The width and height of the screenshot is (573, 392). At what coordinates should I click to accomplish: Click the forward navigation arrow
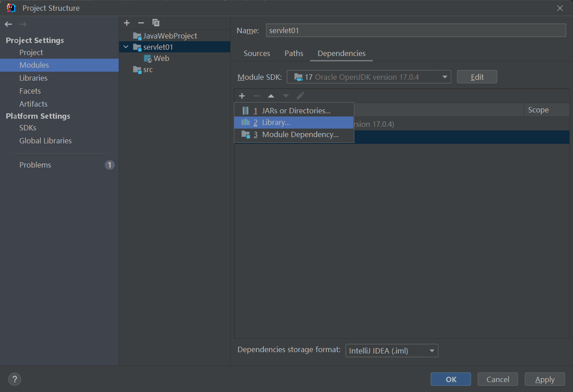point(23,24)
